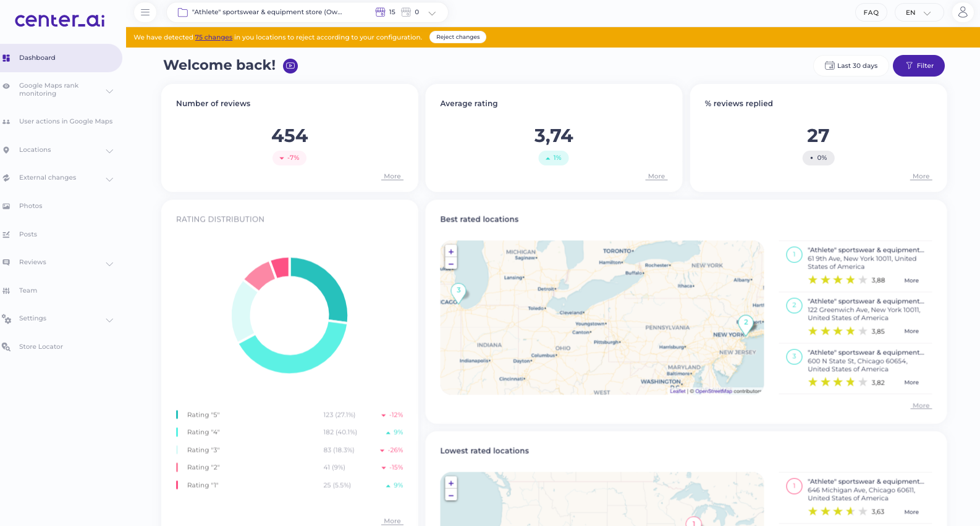Click the Photos image icon
The image size is (980, 526).
6,206
